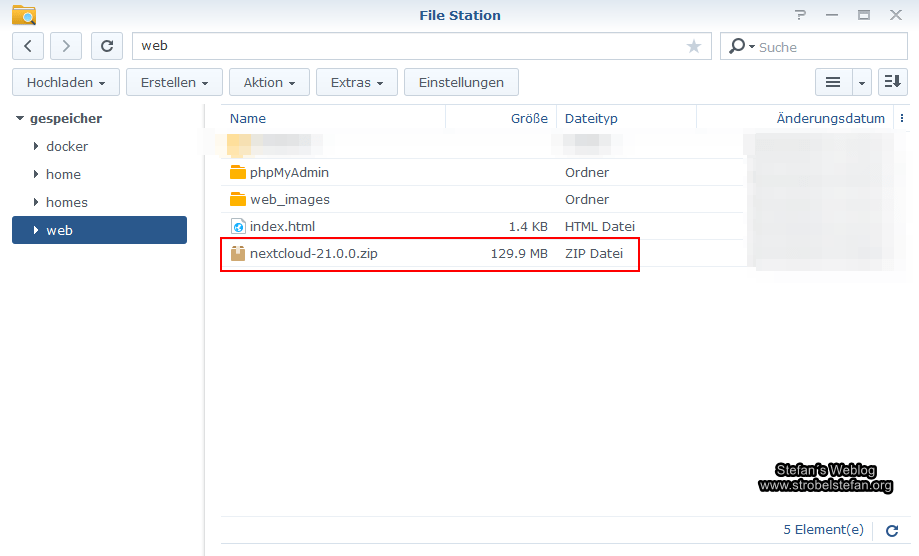Add path to favorites star
Viewport: 919px width, 556px height.
click(694, 46)
